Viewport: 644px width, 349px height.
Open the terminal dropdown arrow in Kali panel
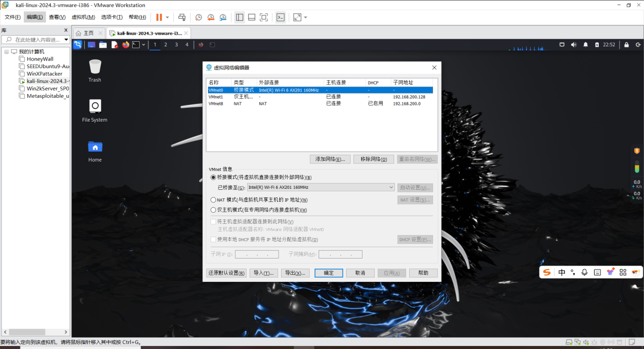pos(144,45)
